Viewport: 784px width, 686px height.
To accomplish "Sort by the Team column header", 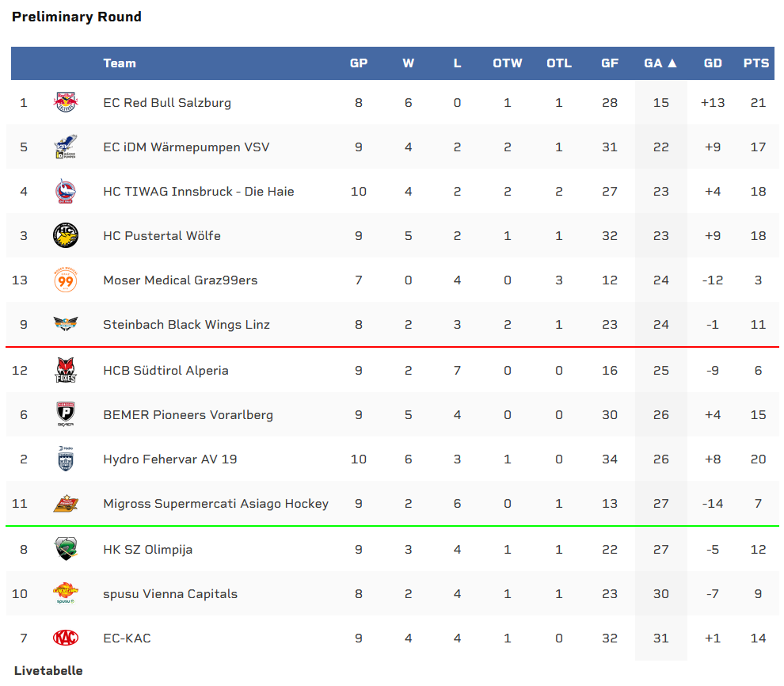I will click(120, 63).
